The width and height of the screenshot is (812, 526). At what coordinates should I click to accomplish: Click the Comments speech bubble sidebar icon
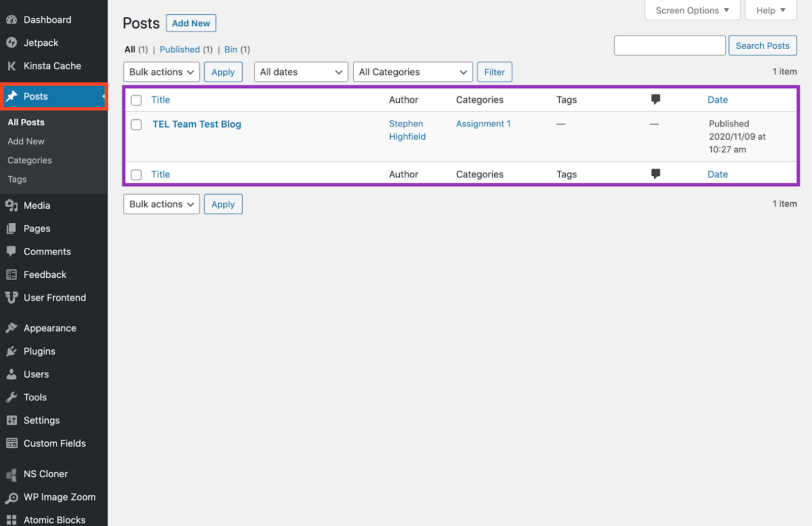click(12, 252)
